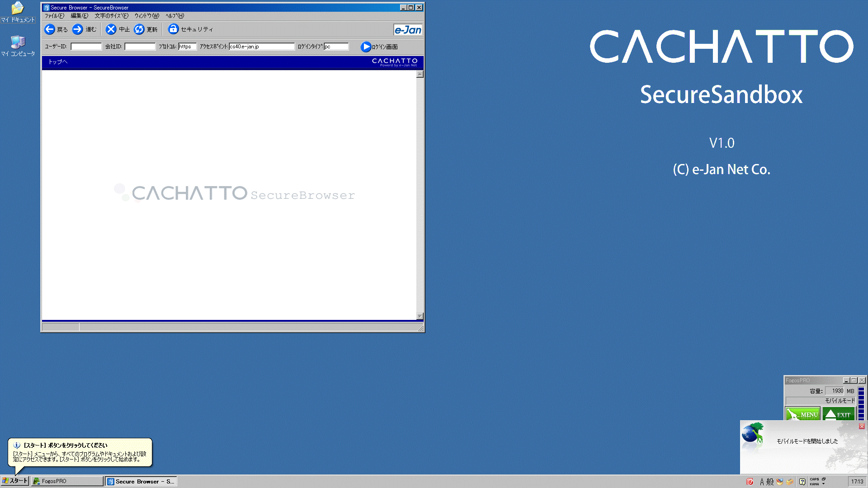Open the File (ファイル) menu

click(x=54, y=16)
